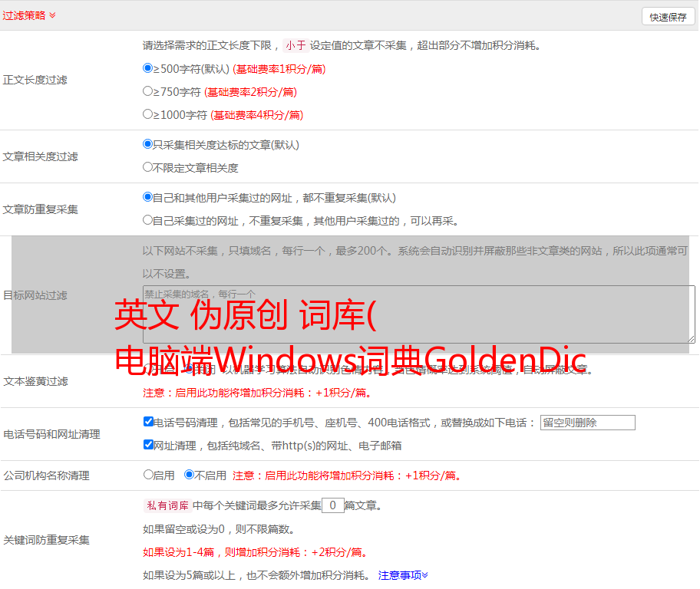Pick the ≥1000字符 length option

[147, 114]
